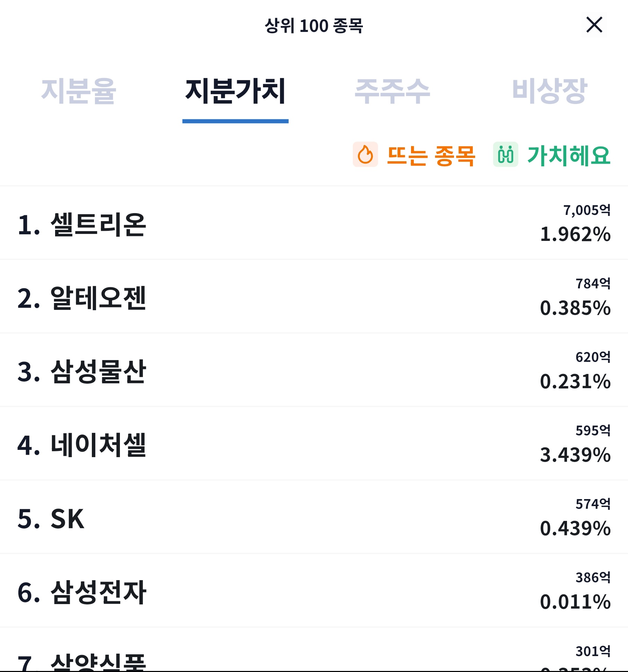Select the 네이처셀 list item

(314, 443)
